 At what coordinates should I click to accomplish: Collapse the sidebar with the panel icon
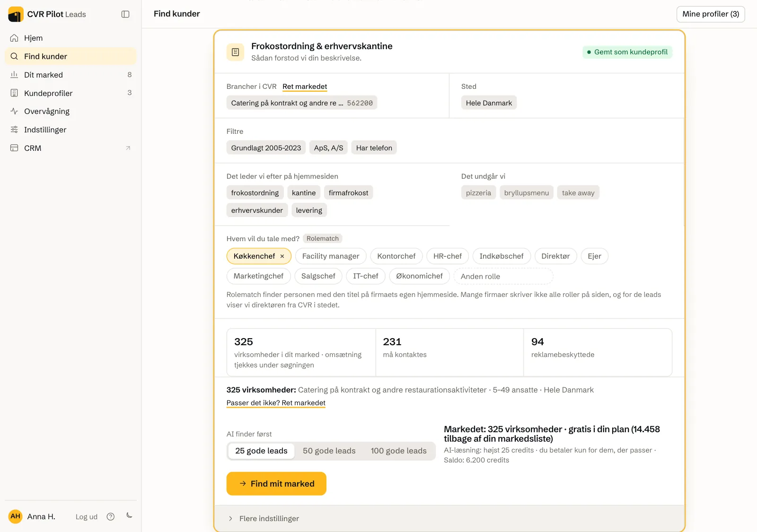click(x=125, y=14)
